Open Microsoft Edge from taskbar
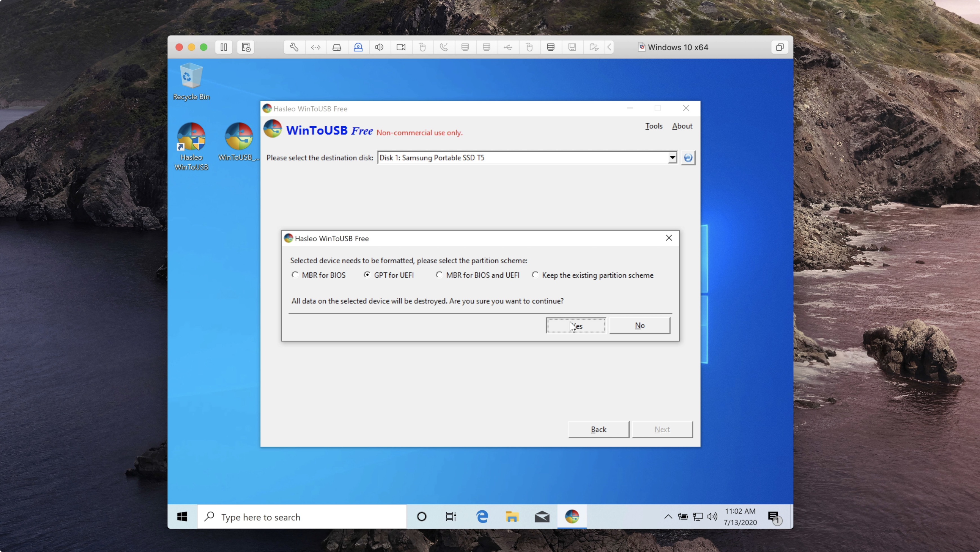The width and height of the screenshot is (980, 552). [482, 517]
